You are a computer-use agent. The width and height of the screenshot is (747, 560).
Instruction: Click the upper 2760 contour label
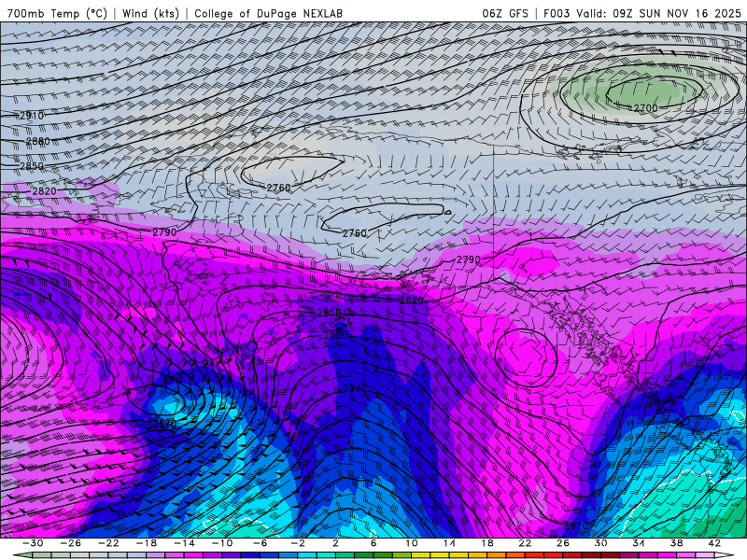(x=278, y=189)
